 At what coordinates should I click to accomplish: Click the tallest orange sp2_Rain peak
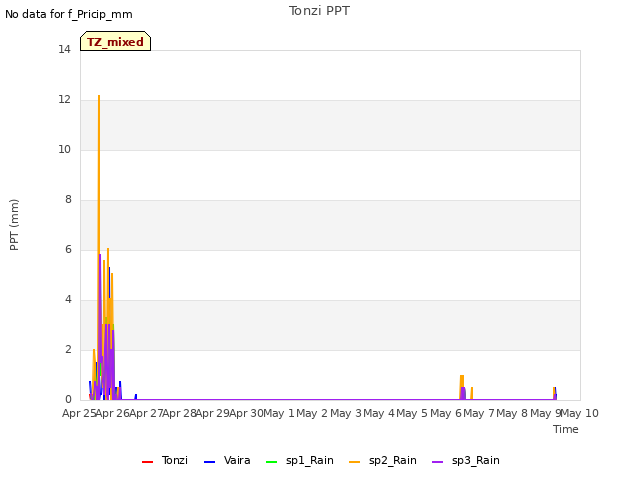(99, 96)
